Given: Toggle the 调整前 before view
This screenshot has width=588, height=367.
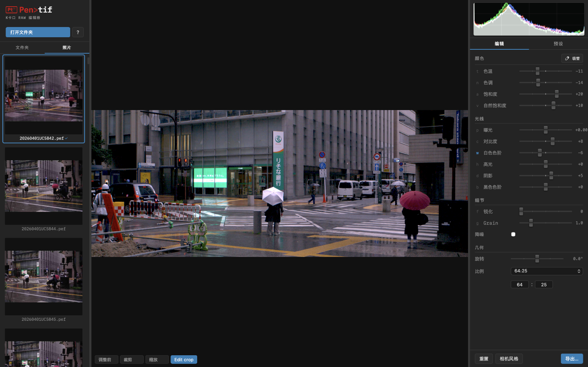Looking at the screenshot, I should point(106,360).
